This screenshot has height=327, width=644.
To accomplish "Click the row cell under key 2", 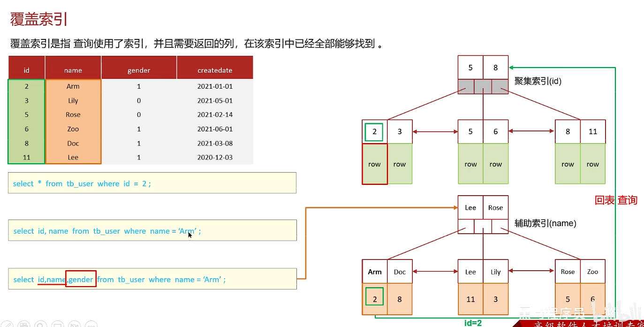I will point(375,164).
